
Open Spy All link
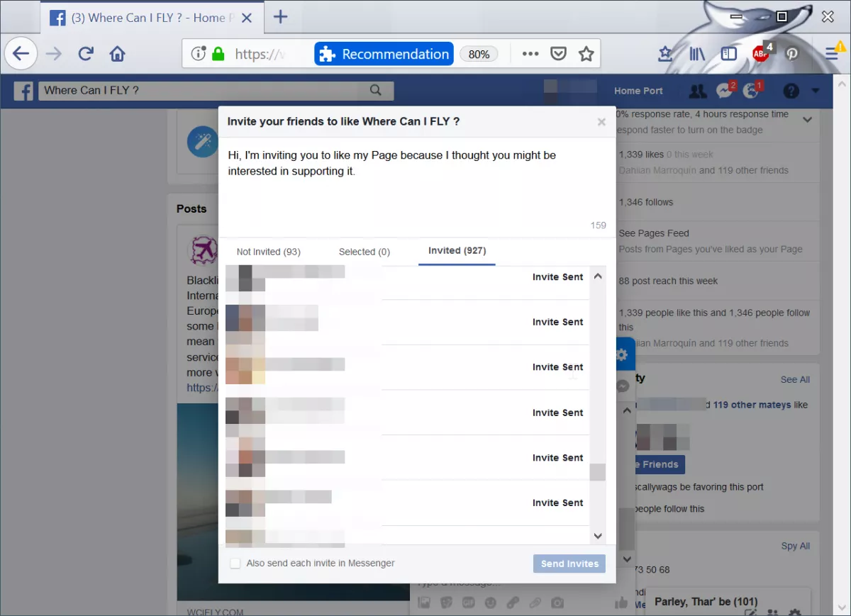click(795, 546)
